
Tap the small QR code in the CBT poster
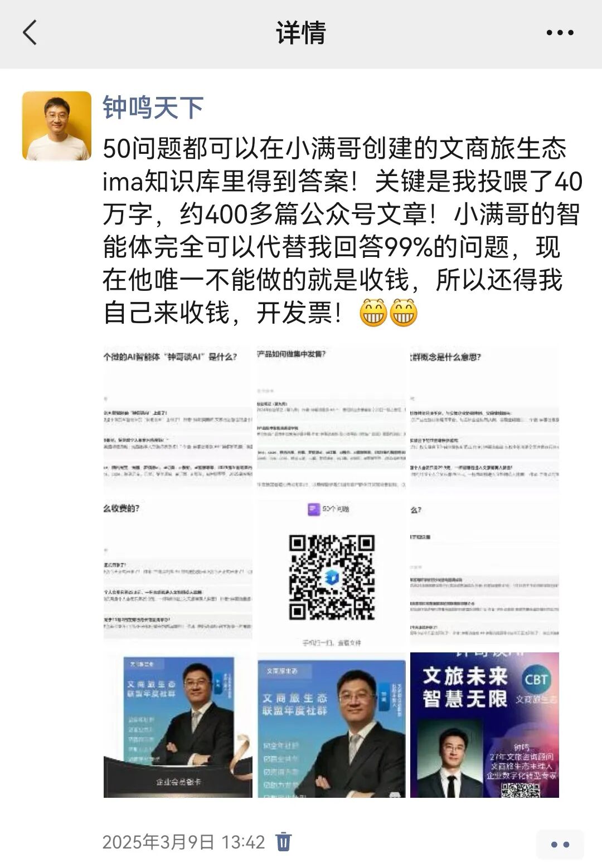520,789
